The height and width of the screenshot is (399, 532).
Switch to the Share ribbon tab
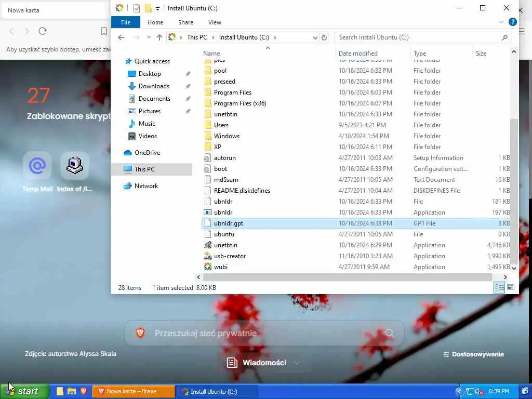coord(185,22)
